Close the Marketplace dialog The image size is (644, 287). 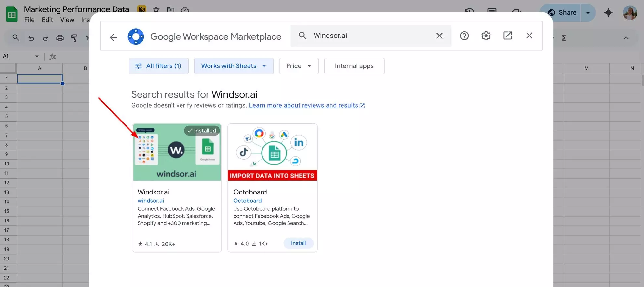(x=529, y=36)
